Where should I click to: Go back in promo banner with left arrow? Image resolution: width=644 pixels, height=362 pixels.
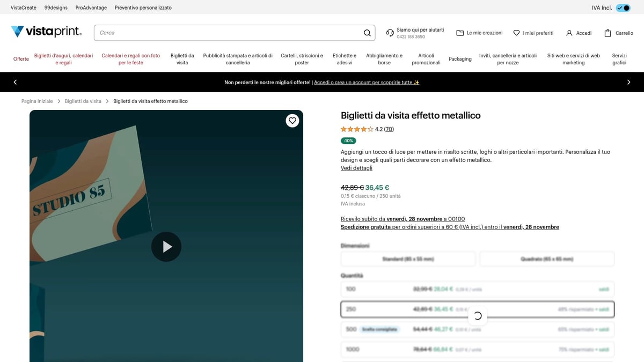click(x=15, y=83)
